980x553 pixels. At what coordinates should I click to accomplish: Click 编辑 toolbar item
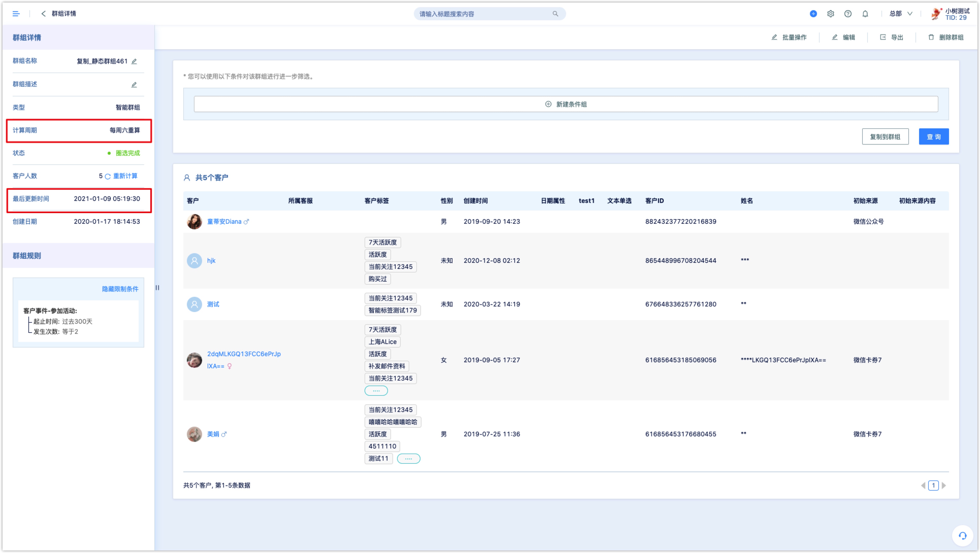[x=843, y=37]
